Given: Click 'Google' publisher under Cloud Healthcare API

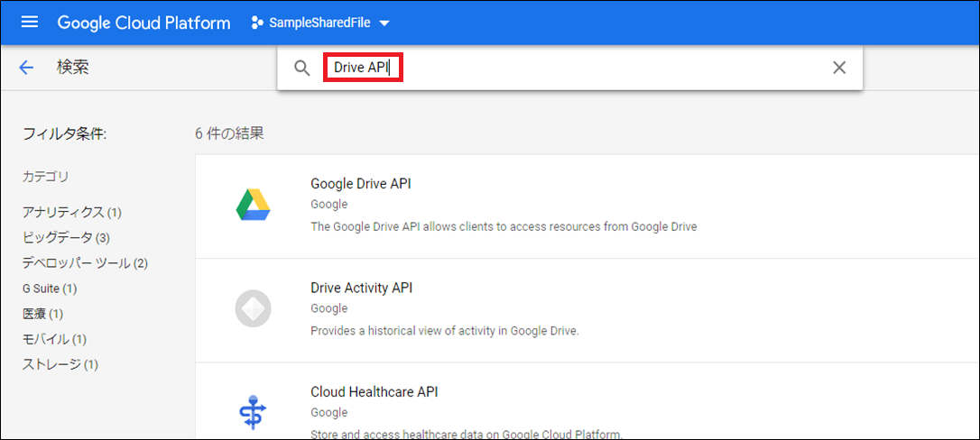Looking at the screenshot, I should [328, 413].
